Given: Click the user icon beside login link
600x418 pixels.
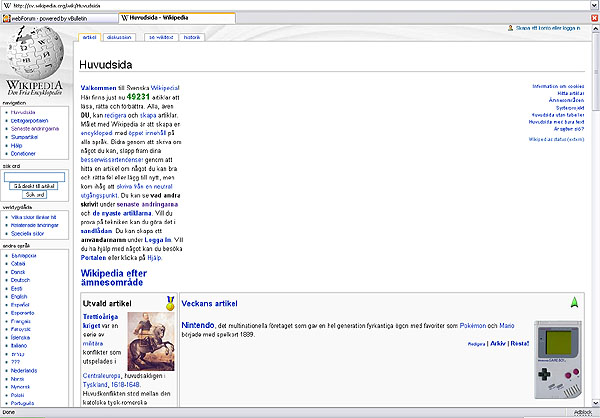Looking at the screenshot, I should pyautogui.click(x=510, y=28).
